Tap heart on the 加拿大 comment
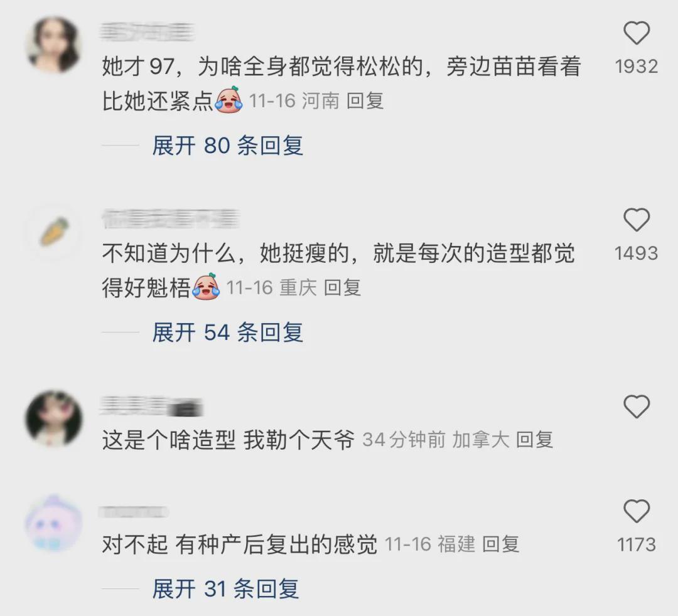The height and width of the screenshot is (616, 678). click(x=637, y=406)
